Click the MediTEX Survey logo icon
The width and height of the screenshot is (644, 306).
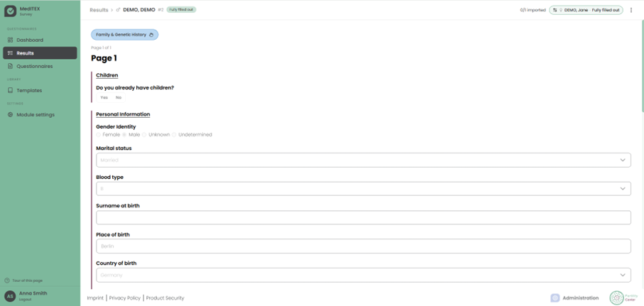click(x=10, y=11)
